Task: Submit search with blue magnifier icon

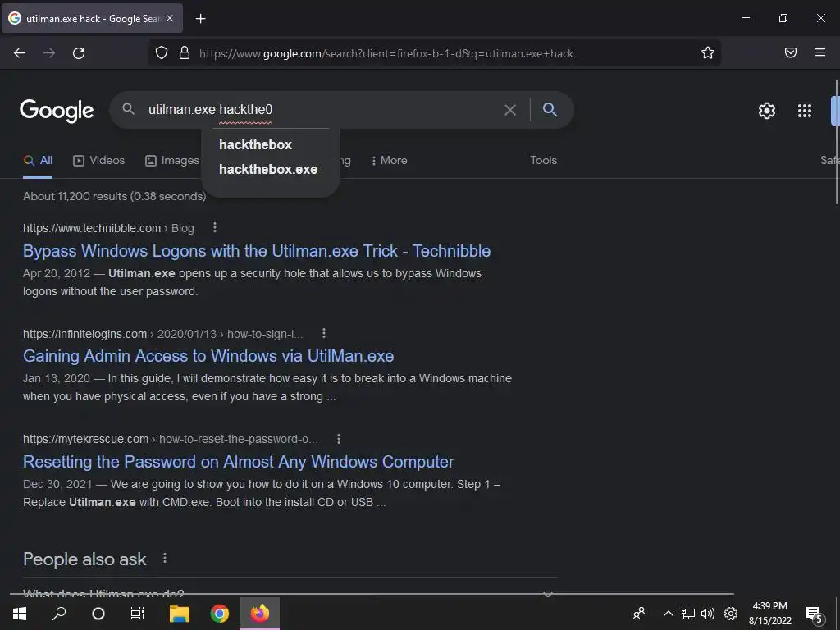Action: pos(550,109)
